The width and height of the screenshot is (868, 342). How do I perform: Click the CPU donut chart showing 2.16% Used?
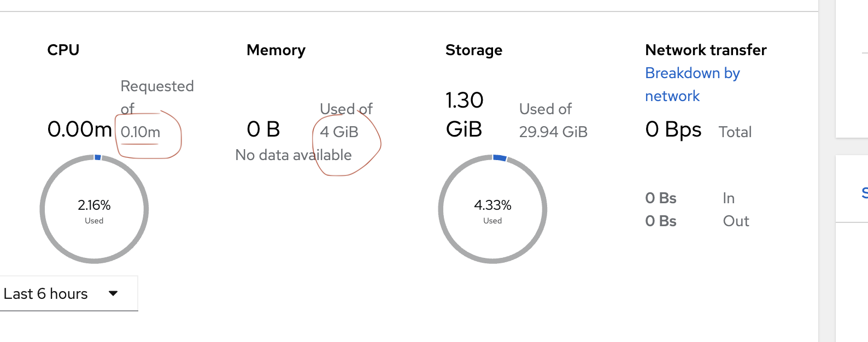click(x=94, y=209)
